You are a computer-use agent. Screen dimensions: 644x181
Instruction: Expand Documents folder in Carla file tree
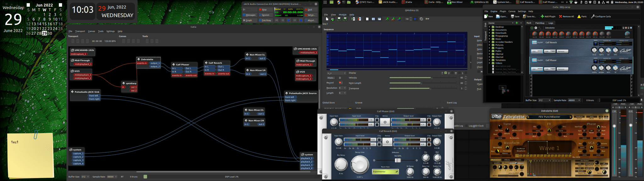(489, 30)
